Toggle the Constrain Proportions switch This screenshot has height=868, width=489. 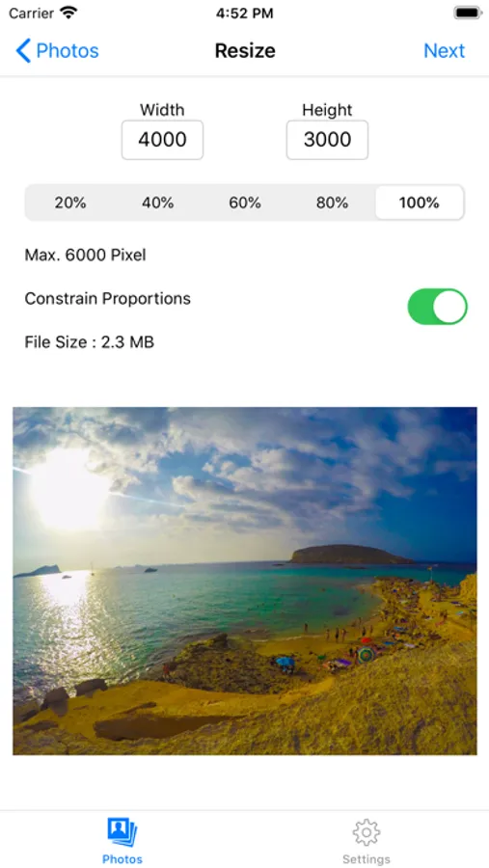pos(438,306)
